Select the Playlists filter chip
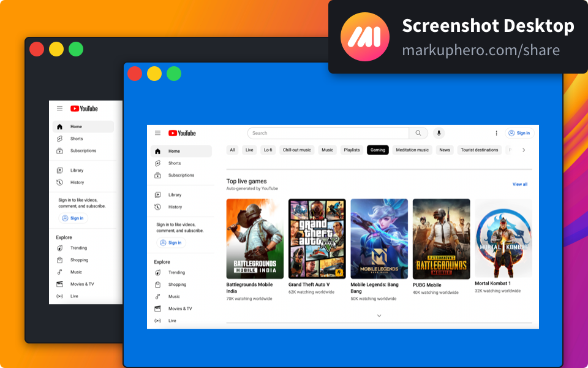588x368 pixels. (352, 150)
